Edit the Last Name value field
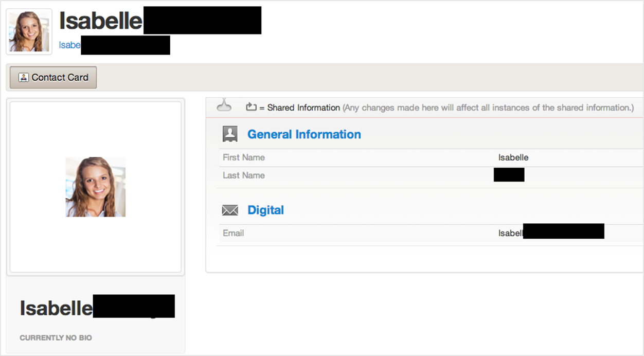 [509, 175]
